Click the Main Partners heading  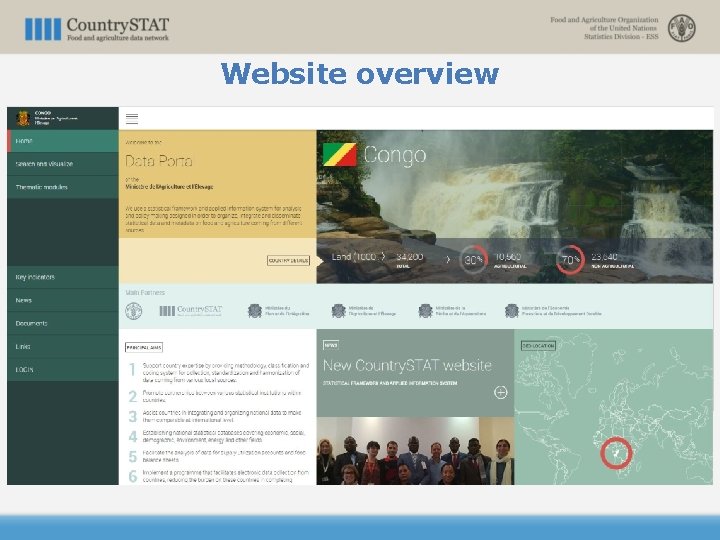(x=145, y=292)
